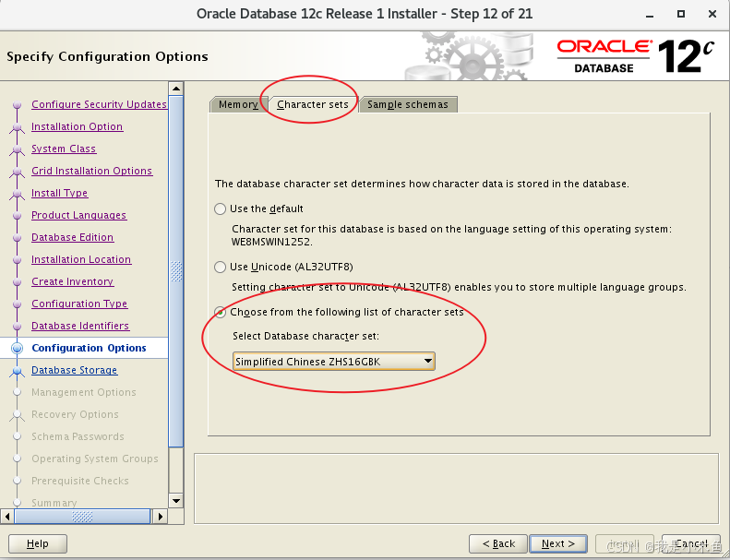Select the Character sets tab
Screen dimensions: 730x560
(x=313, y=105)
